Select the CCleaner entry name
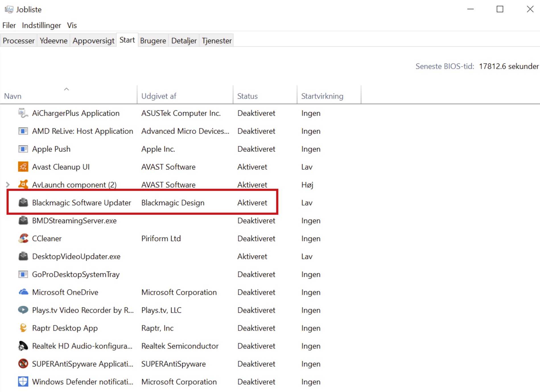The image size is (540, 392). click(47, 238)
